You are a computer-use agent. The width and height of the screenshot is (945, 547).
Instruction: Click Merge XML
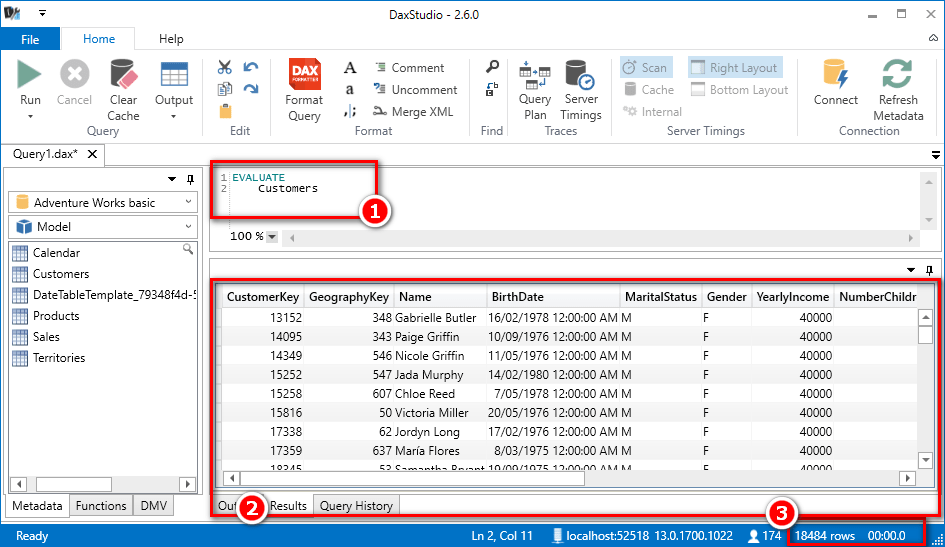click(413, 111)
